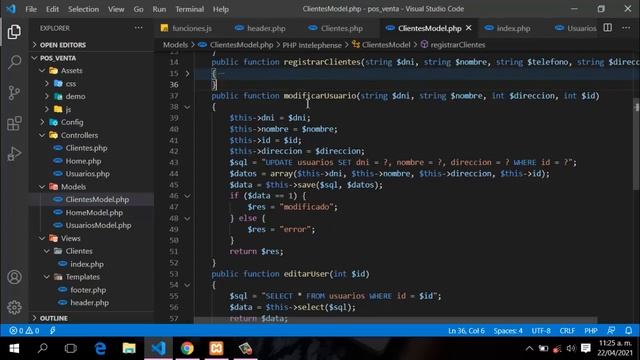640x360 pixels.
Task: Show errors and warnings in status bar
Action: (x=24, y=331)
